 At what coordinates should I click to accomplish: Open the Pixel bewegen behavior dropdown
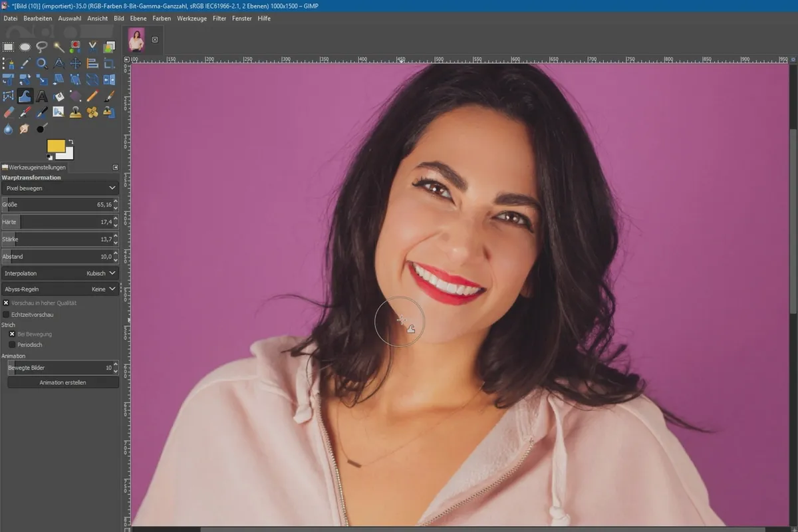point(60,188)
